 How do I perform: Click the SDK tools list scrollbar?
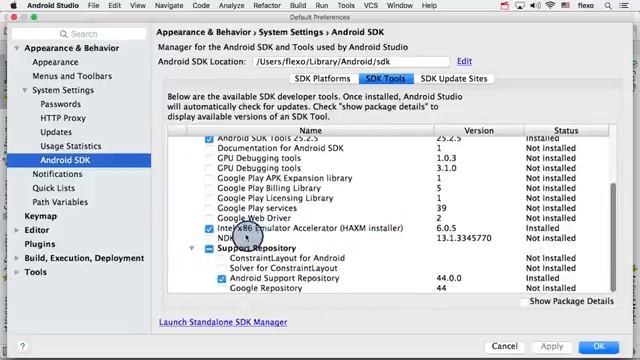[x=613, y=237]
